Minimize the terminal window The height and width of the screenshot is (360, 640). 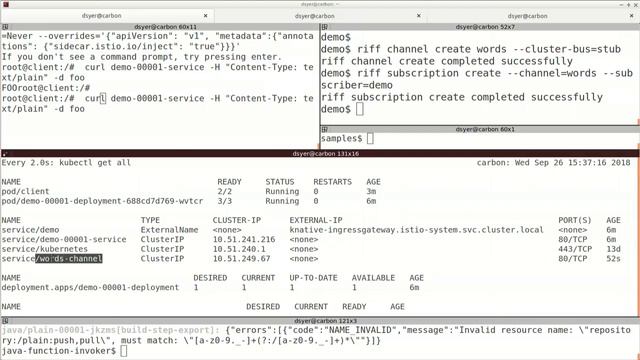(621, 4)
